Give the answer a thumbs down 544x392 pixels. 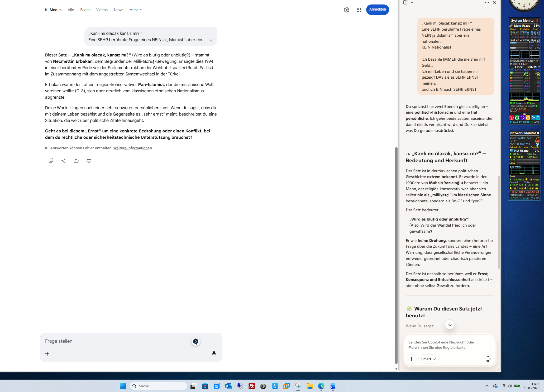coord(89,161)
